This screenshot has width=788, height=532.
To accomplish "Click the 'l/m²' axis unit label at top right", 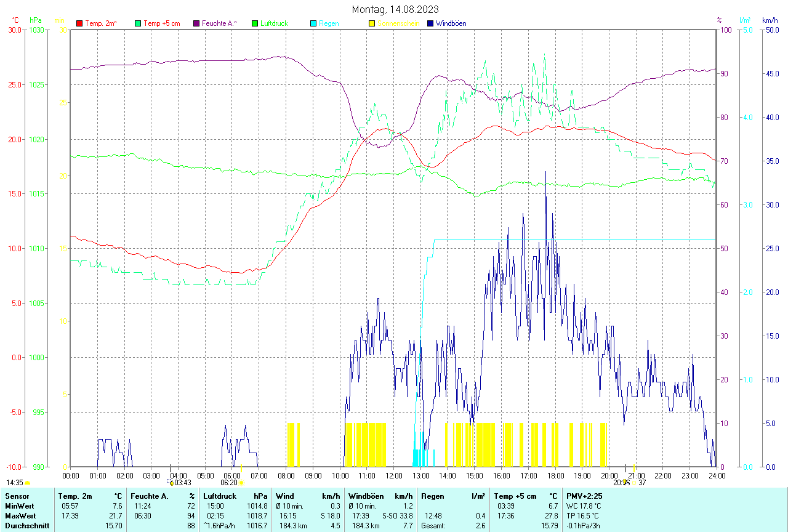I will 745,20.
